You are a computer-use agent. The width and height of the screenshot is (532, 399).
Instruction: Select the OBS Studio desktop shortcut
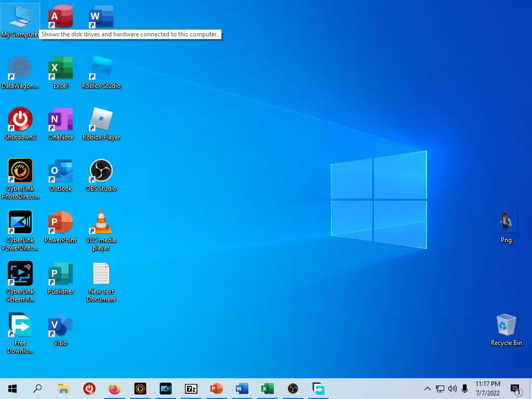tap(101, 176)
